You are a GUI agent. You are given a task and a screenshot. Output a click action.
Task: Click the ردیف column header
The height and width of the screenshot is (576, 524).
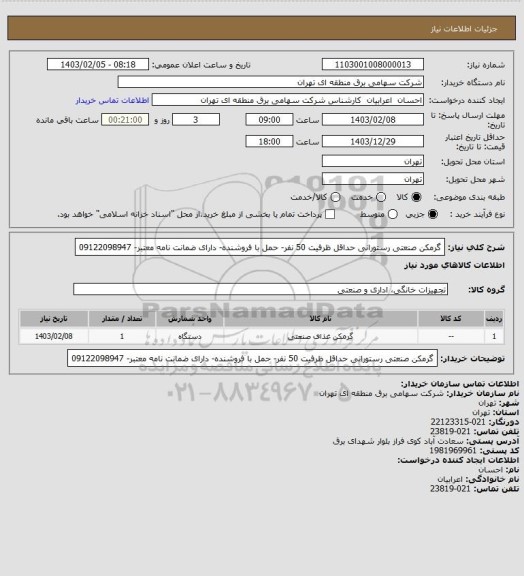pos(494,319)
